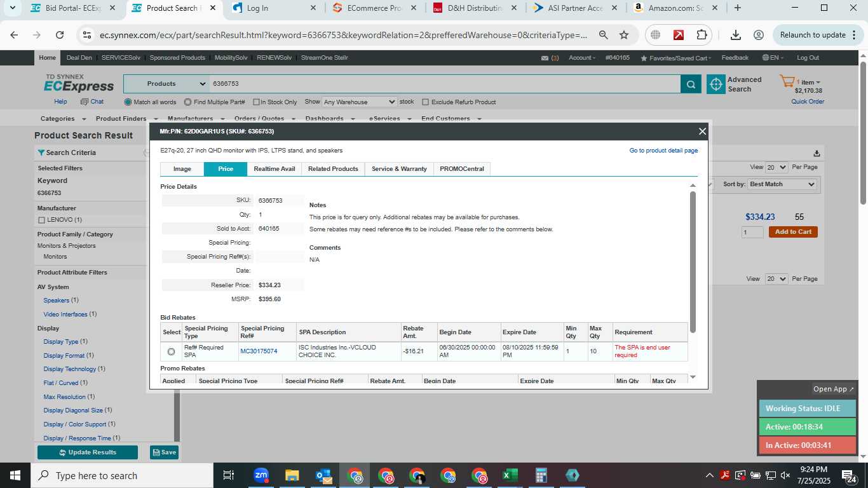Check the LENOVO manufacturer filter

[41, 220]
